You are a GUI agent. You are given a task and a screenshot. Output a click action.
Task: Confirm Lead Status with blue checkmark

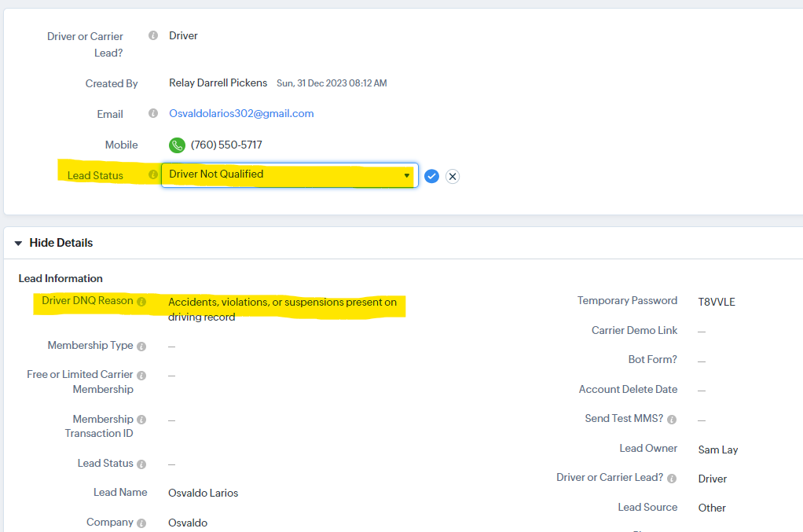pos(431,176)
